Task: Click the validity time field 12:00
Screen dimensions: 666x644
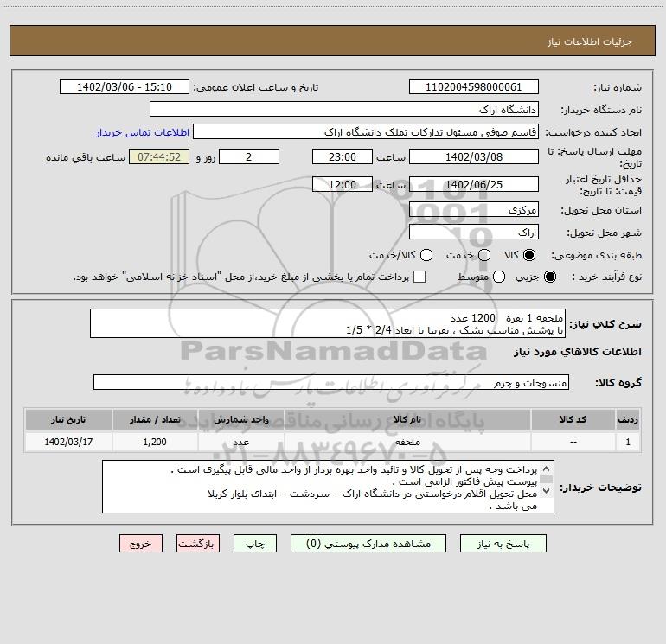Action: pyautogui.click(x=342, y=184)
